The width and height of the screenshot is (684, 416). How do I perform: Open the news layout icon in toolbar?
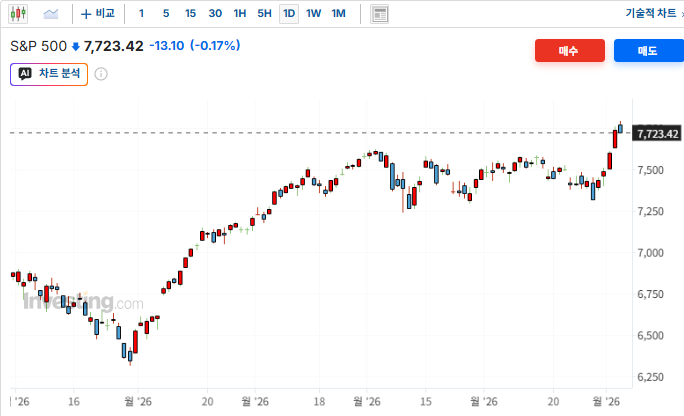(380, 14)
